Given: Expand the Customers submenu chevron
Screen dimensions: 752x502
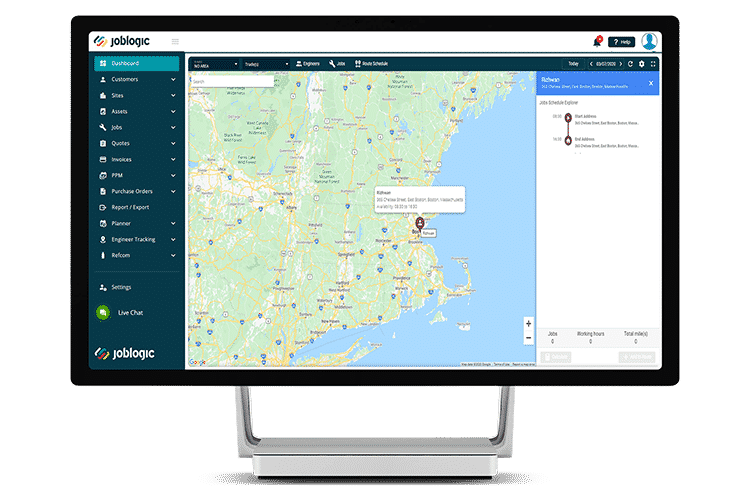Looking at the screenshot, I should point(173,80).
